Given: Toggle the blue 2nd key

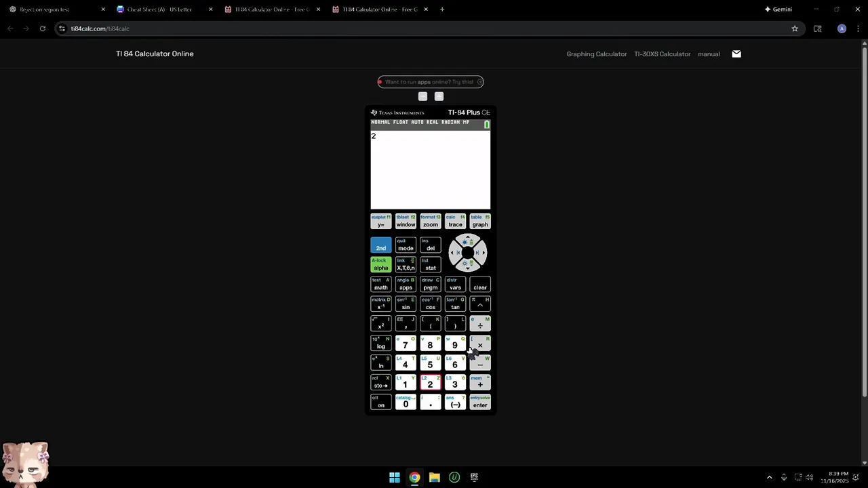Looking at the screenshot, I should (x=381, y=245).
